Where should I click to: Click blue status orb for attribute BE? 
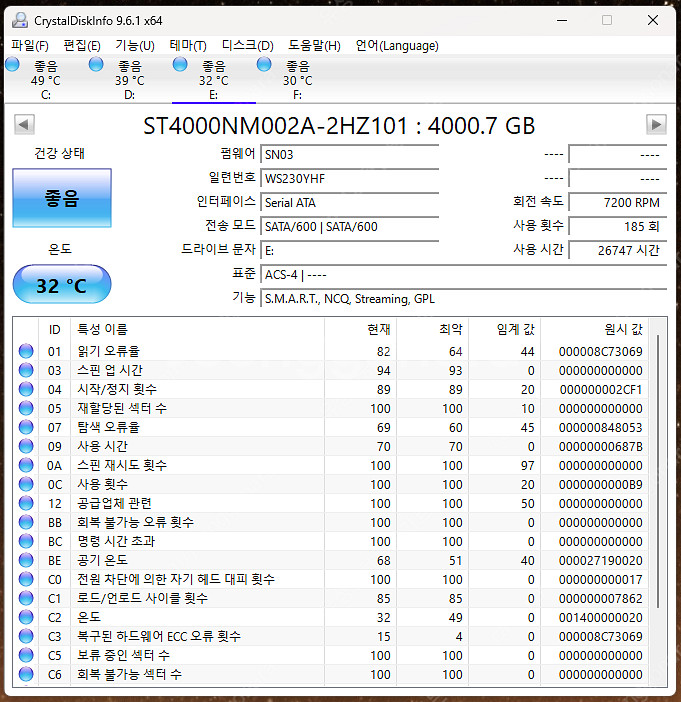(x=26, y=560)
